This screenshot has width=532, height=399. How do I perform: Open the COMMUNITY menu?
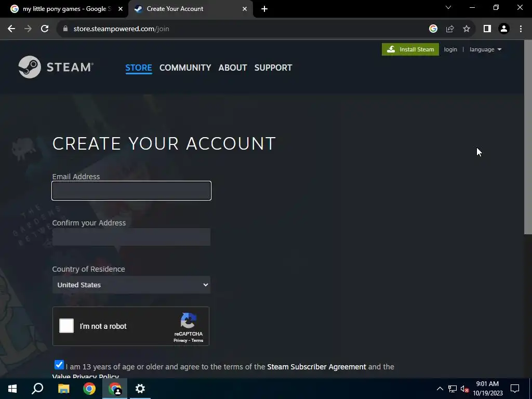185,68
